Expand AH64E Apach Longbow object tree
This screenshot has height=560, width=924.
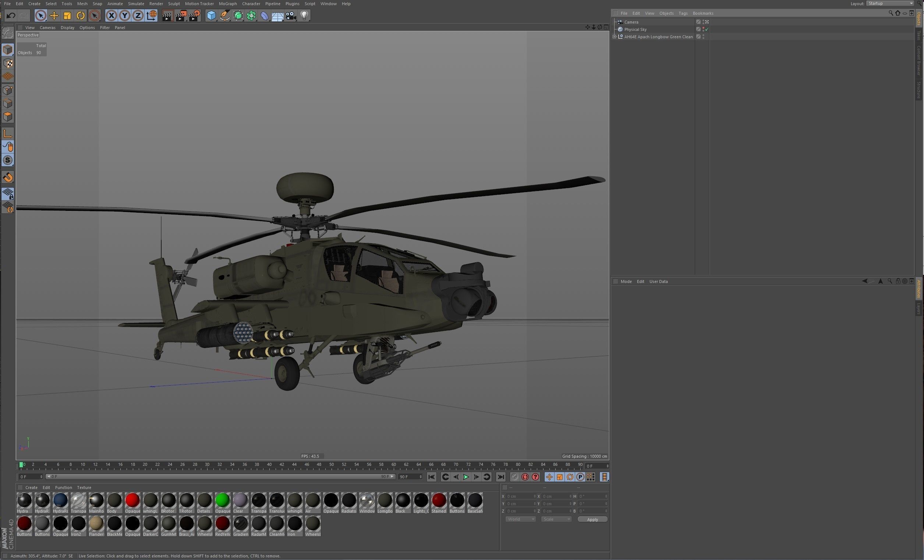coord(614,37)
